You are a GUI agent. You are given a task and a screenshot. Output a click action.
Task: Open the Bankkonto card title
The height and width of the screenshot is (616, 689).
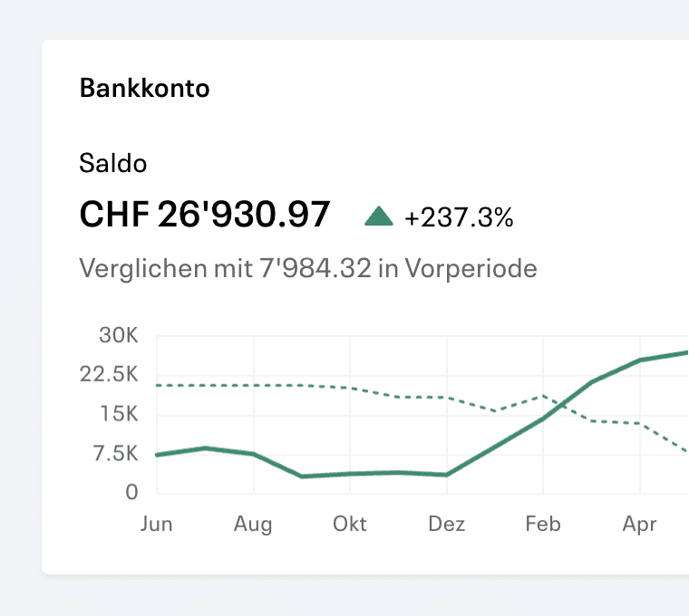pyautogui.click(x=144, y=88)
